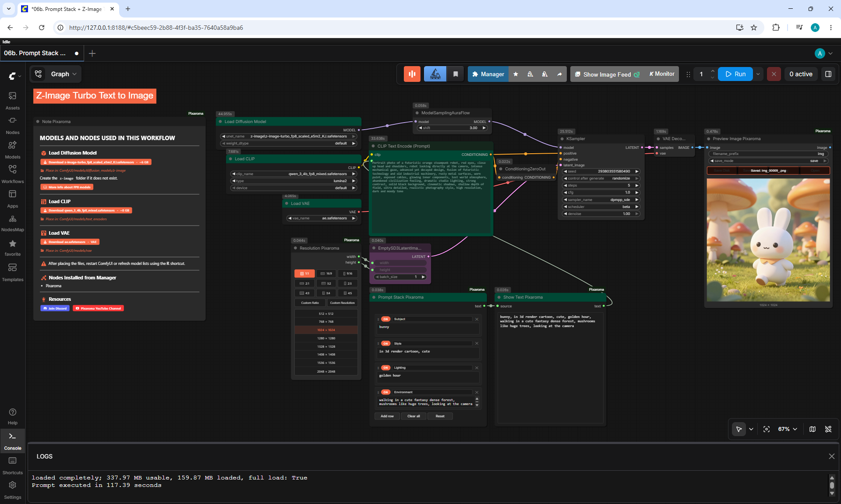Open the Manager
This screenshot has height=504, width=841.
tap(488, 74)
